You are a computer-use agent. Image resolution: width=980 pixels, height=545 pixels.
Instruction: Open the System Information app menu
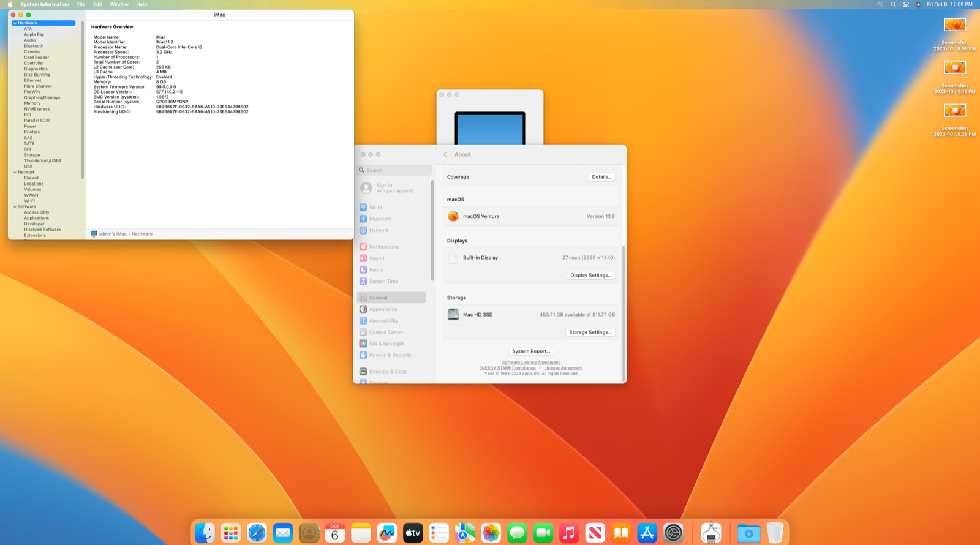[45, 4]
